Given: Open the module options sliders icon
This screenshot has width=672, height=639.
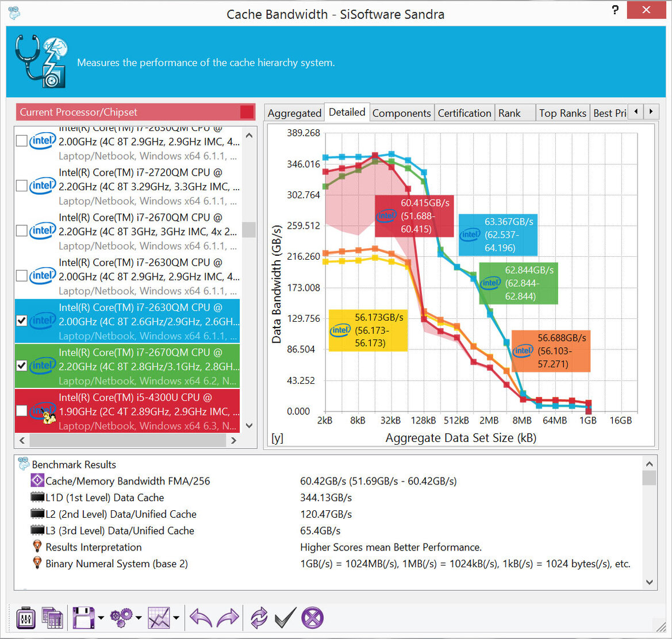Looking at the screenshot, I should [26, 618].
